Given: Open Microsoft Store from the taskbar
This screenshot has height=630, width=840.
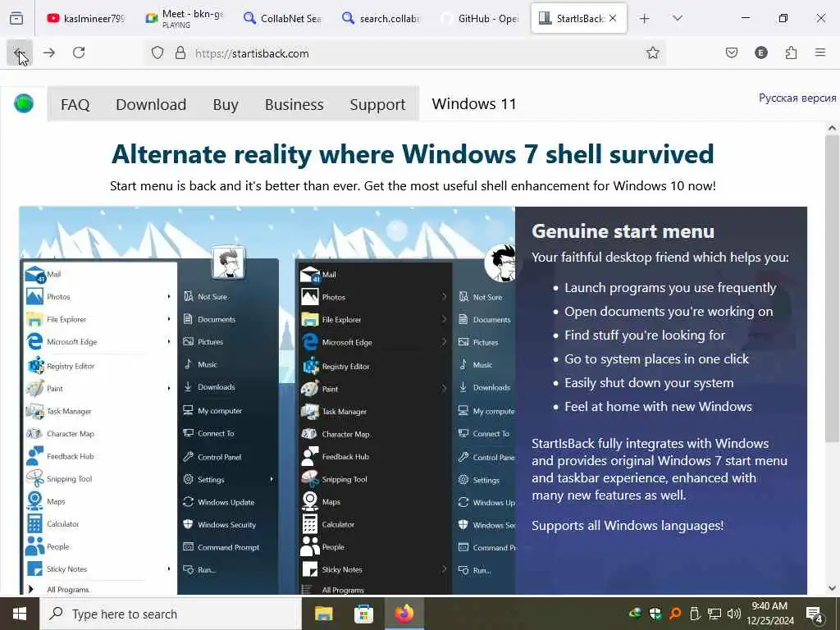Looking at the screenshot, I should pyautogui.click(x=363, y=614).
